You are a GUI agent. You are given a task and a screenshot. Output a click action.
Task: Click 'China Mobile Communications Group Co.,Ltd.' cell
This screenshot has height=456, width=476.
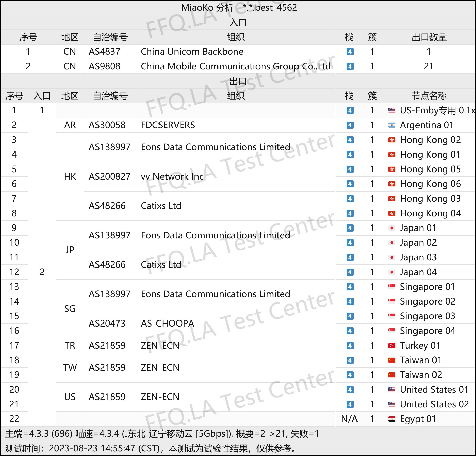(x=237, y=66)
